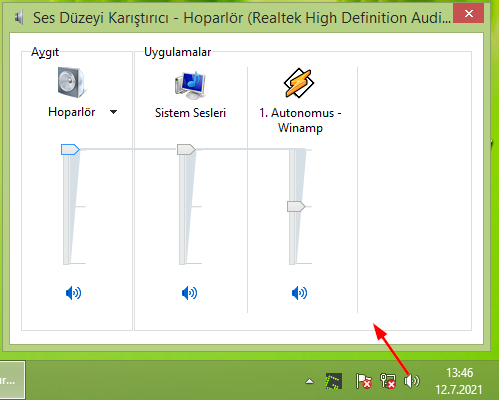Click the Sistem Sesleri volume slider handle
The image size is (499, 400).
(186, 149)
